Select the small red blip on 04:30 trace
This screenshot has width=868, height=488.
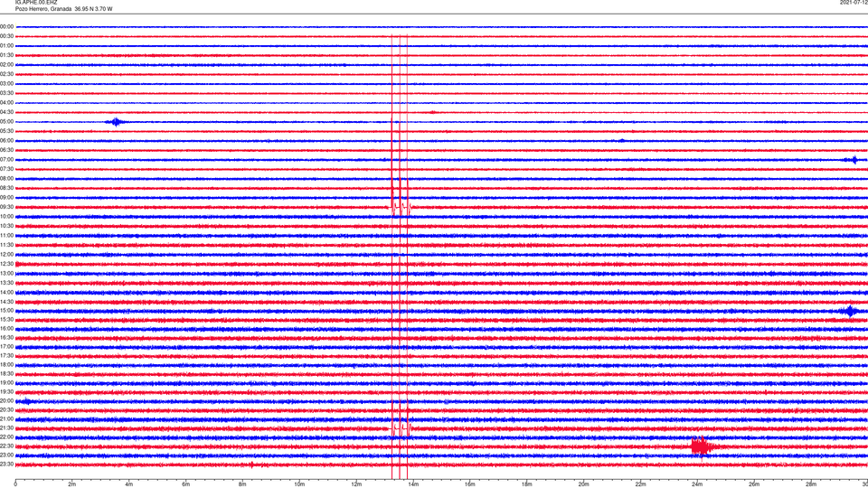432,112
